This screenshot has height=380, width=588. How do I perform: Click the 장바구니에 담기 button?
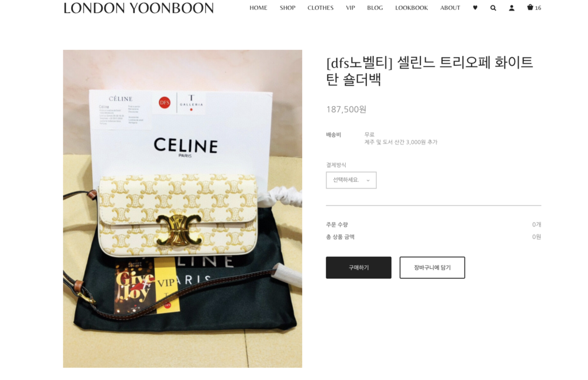click(432, 268)
